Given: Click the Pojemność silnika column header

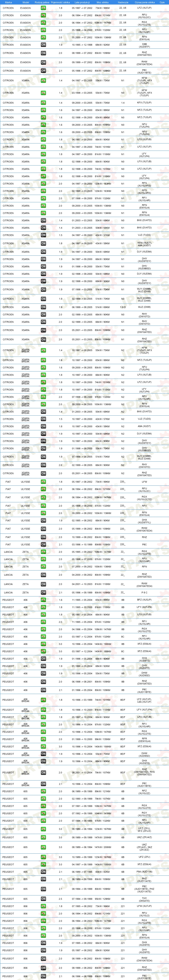Looking at the screenshot, I should click(60, 2).
